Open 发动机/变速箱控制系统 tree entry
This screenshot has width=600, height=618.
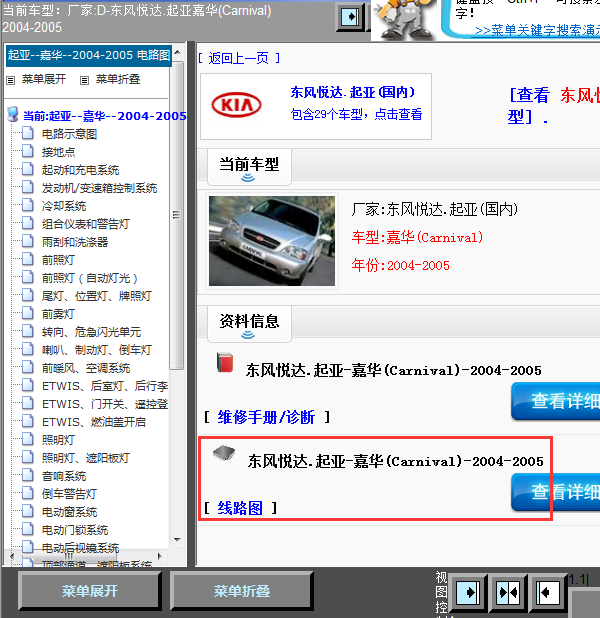point(99,188)
